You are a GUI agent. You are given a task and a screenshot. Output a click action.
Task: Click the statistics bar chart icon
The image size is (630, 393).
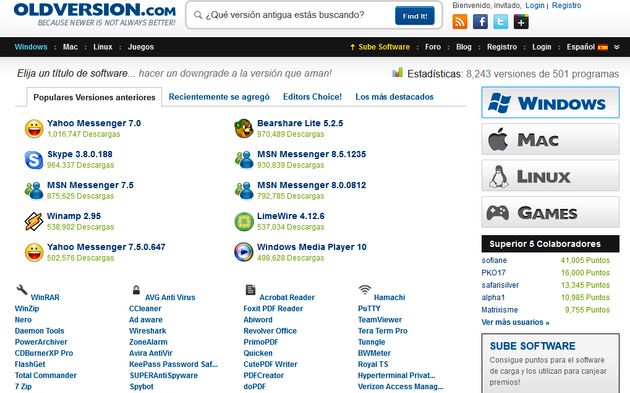tap(397, 72)
